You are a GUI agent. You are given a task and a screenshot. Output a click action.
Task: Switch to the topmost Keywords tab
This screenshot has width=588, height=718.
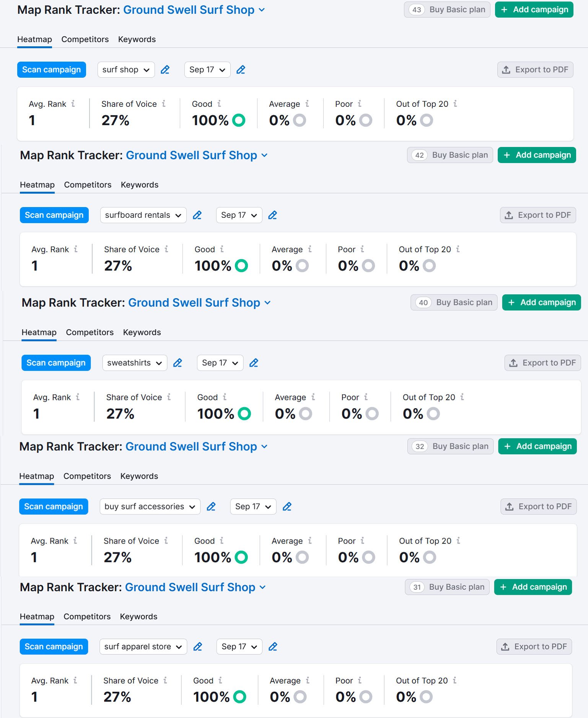point(137,39)
